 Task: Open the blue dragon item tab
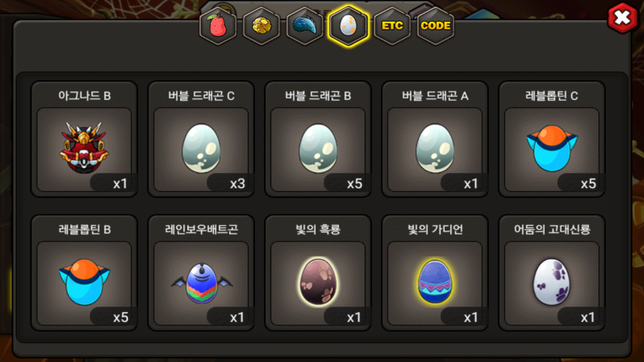tap(305, 26)
